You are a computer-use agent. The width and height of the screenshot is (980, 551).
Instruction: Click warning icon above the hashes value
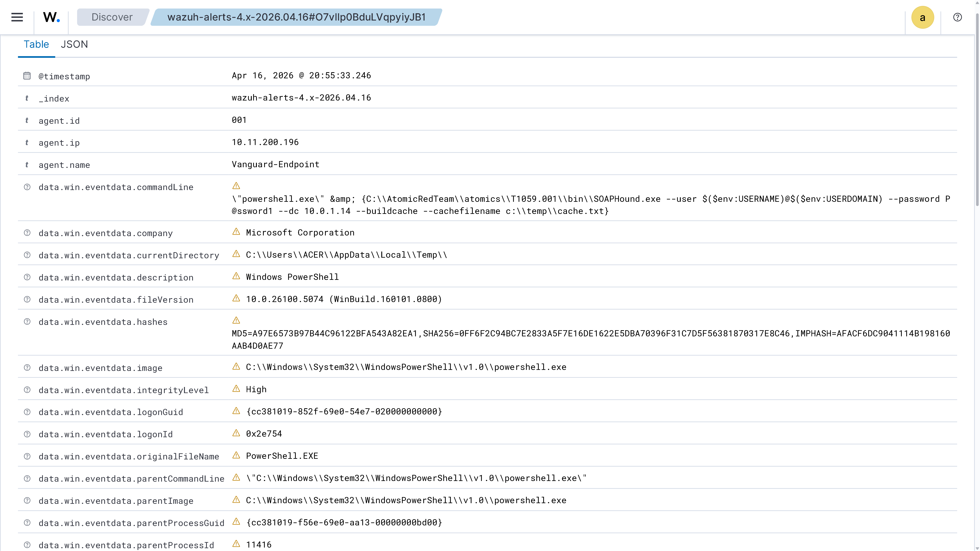pyautogui.click(x=236, y=321)
